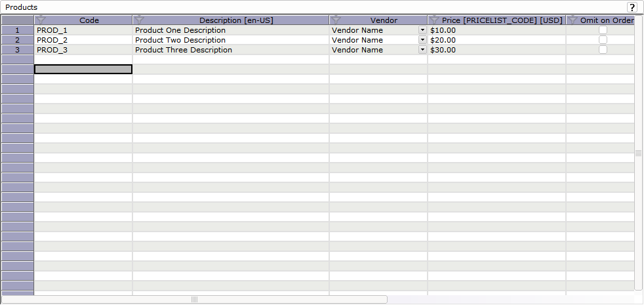Tick Omit on Order for PROD_3
Image resolution: width=644 pixels, height=305 pixels.
[x=603, y=50]
